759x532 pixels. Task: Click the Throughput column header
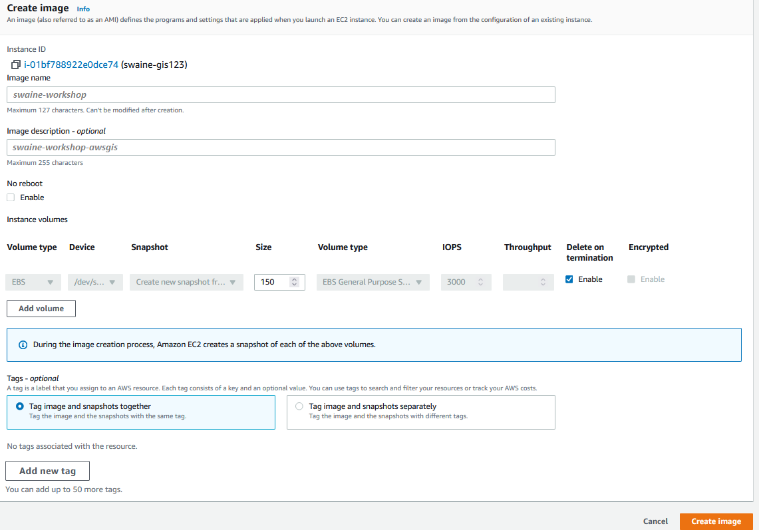528,247
